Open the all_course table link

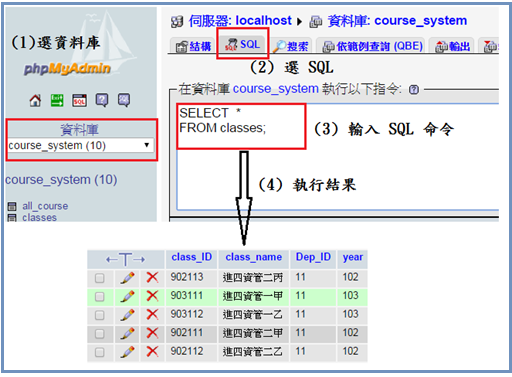[x=45, y=206]
